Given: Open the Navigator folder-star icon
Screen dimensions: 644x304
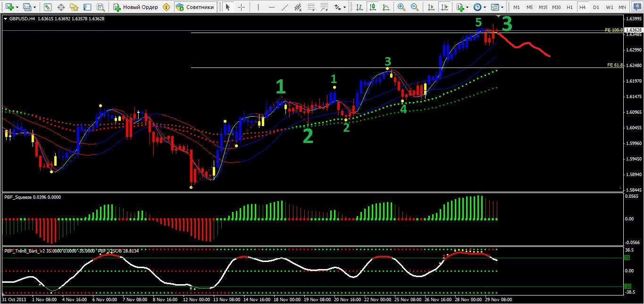Looking at the screenshot, I should pyautogui.click(x=74, y=7).
